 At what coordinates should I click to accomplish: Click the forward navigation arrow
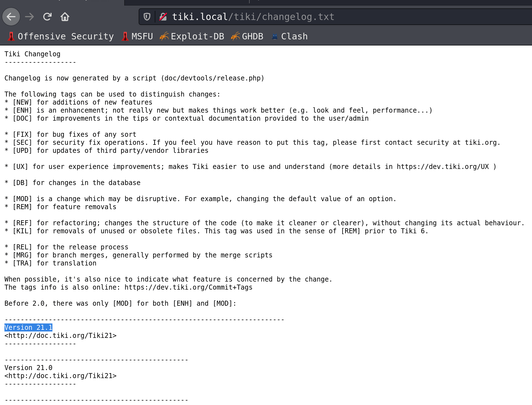[29, 17]
